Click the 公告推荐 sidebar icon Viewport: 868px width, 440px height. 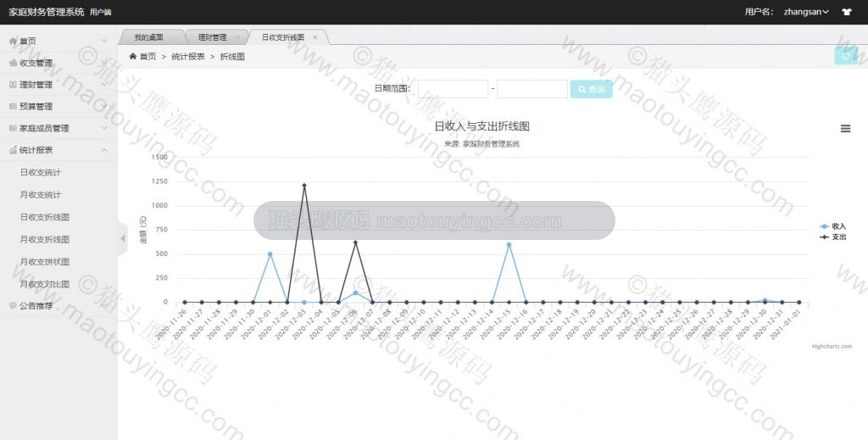point(14,305)
